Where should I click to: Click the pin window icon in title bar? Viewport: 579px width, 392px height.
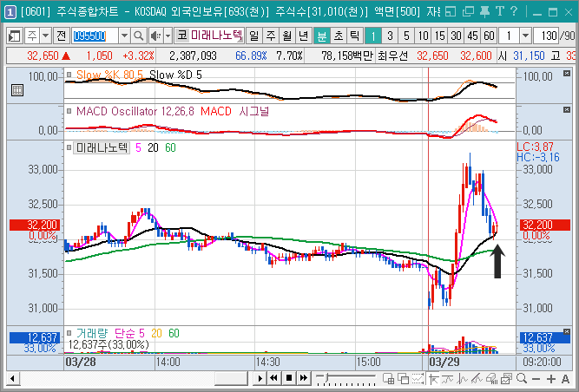pos(484,12)
